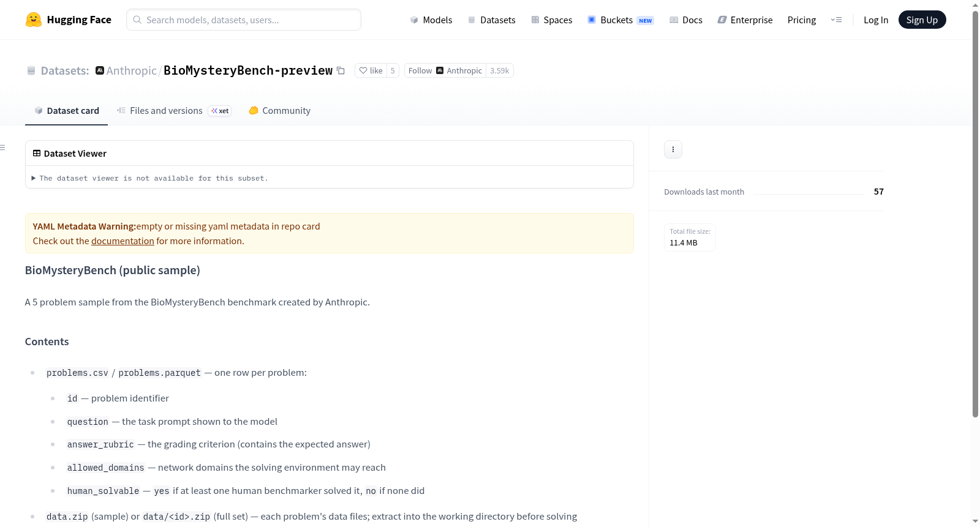The width and height of the screenshot is (980, 527).
Task: Open the Buckets page marked NEW
Action: coord(620,20)
